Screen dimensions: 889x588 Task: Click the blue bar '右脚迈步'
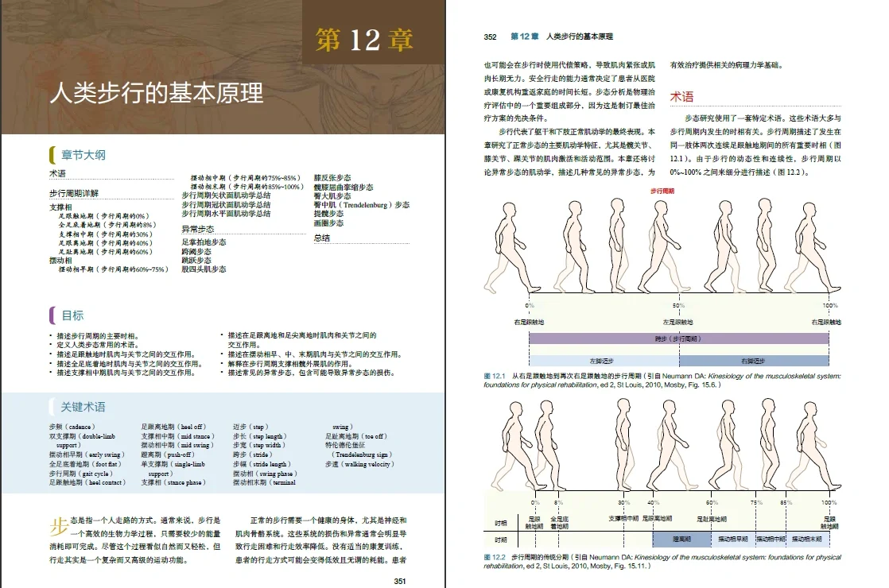754,360
